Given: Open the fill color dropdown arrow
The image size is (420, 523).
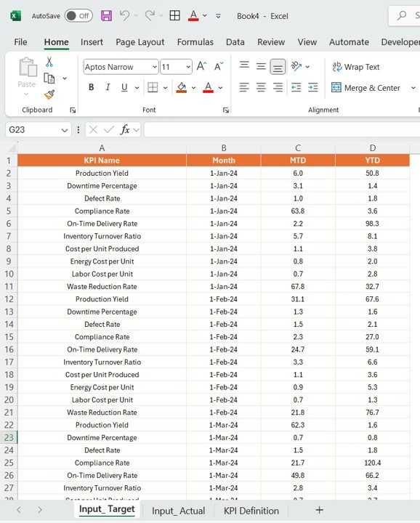Looking at the screenshot, I should [x=193, y=88].
